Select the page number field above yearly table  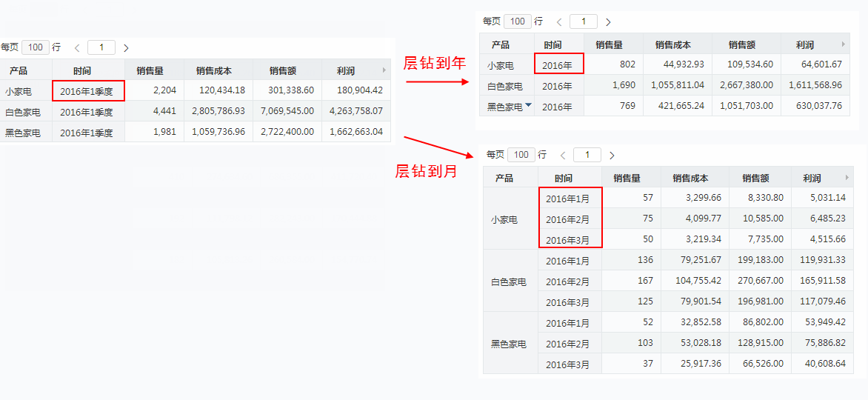[x=584, y=22]
